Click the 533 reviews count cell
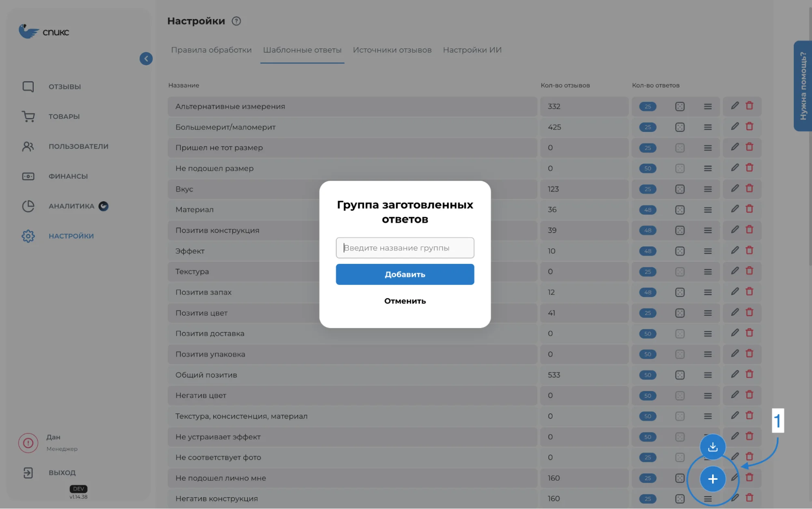The width and height of the screenshot is (812, 509). point(584,375)
